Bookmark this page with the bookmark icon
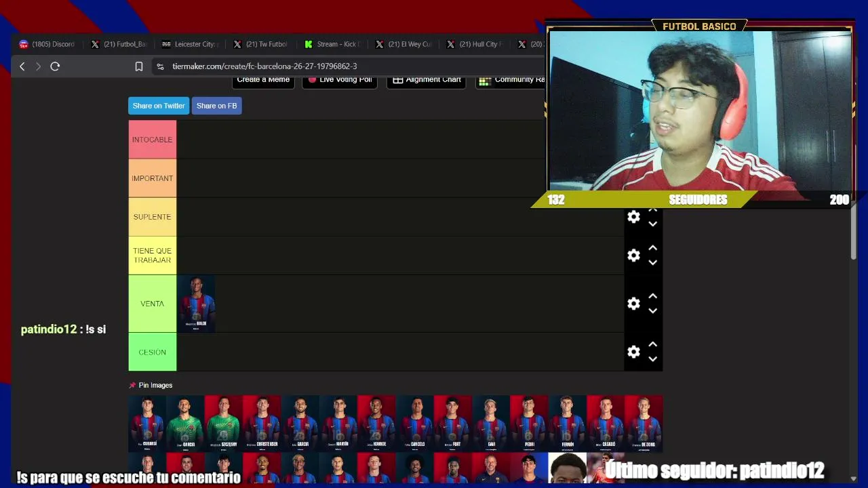This screenshot has width=868, height=488. (x=139, y=66)
